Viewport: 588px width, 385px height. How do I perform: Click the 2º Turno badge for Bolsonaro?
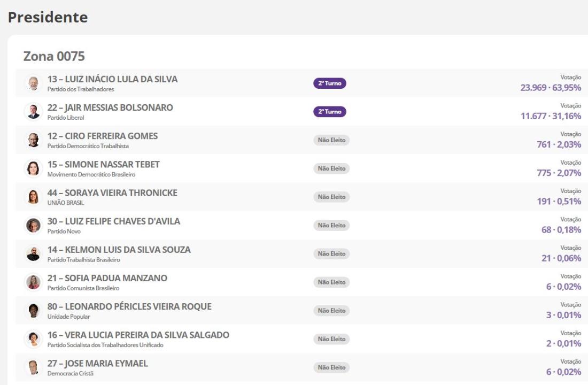(330, 112)
